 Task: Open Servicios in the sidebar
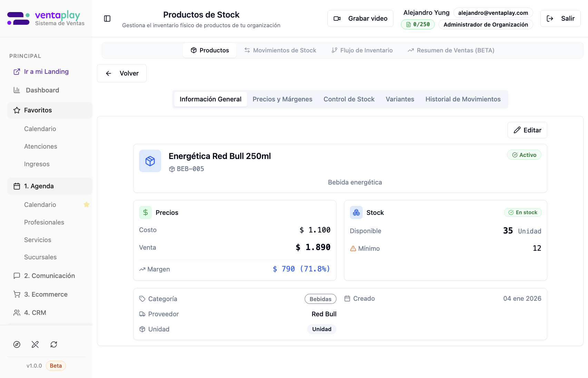[x=38, y=240]
